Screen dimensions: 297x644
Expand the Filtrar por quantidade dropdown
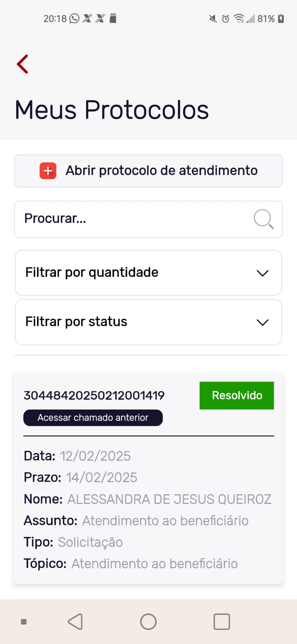(x=148, y=273)
